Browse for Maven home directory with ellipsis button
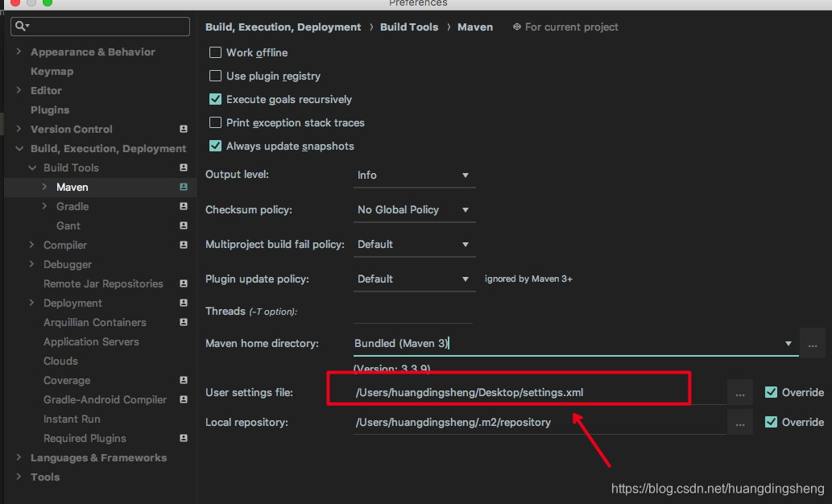 pyautogui.click(x=813, y=344)
